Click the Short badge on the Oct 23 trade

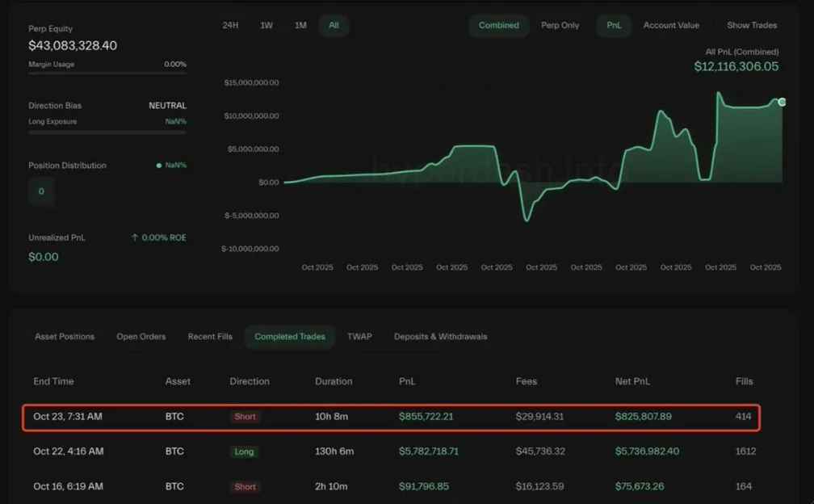244,416
